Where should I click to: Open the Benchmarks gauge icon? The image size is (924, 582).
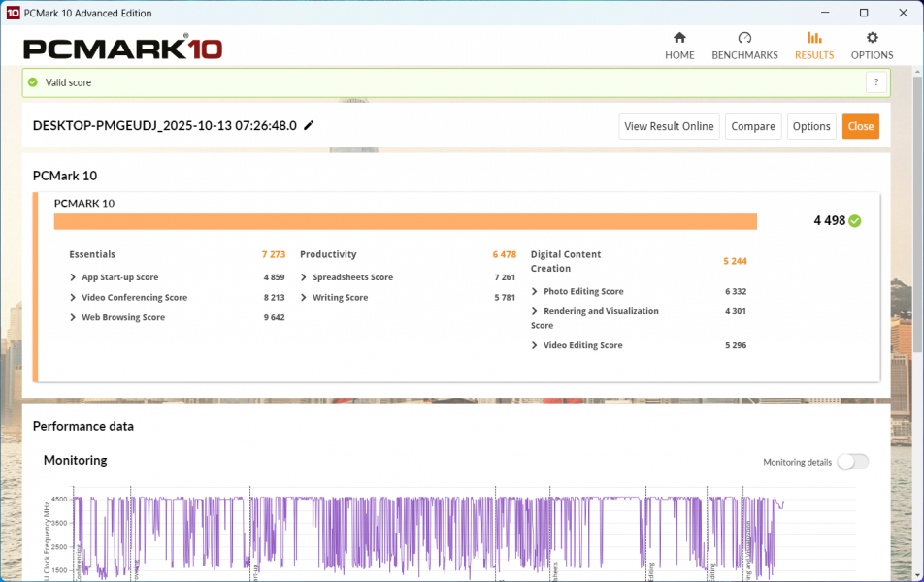pyautogui.click(x=744, y=38)
